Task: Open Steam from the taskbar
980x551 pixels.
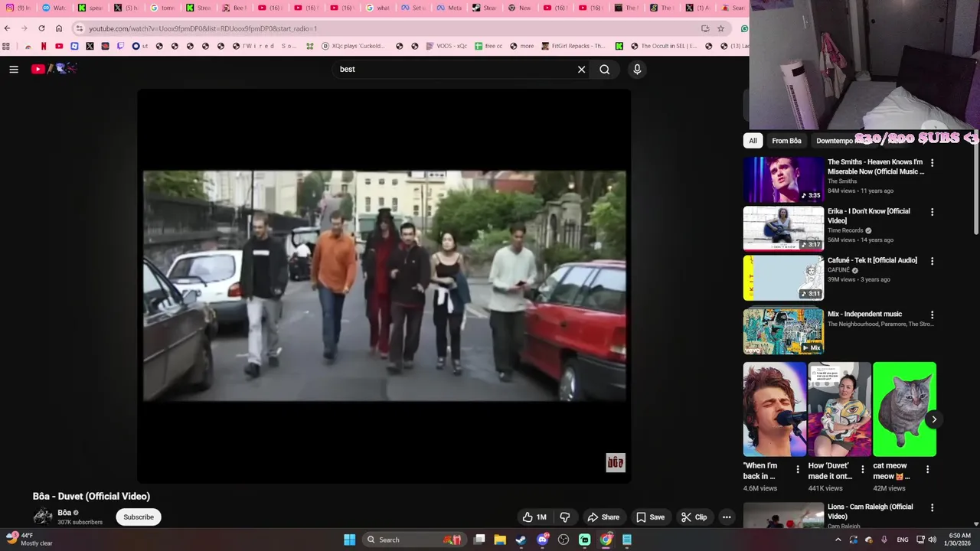Action: click(521, 540)
